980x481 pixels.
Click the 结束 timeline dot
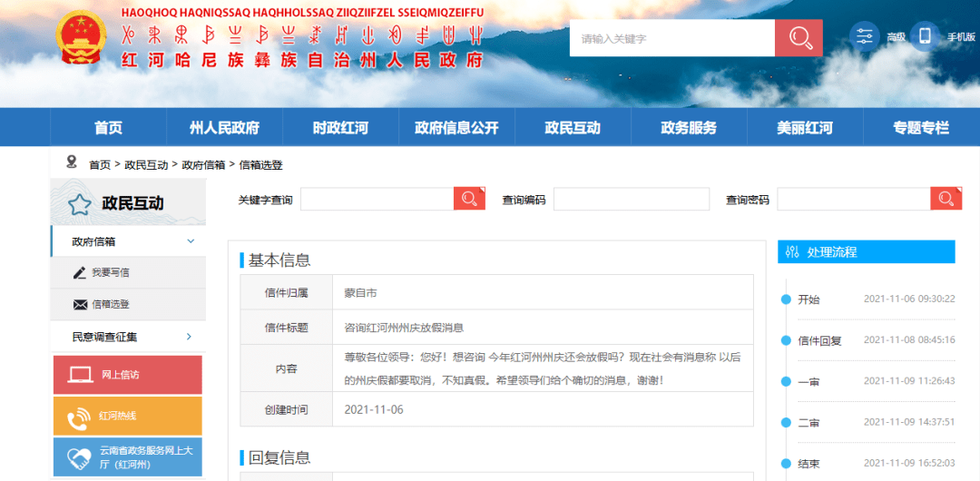point(786,464)
